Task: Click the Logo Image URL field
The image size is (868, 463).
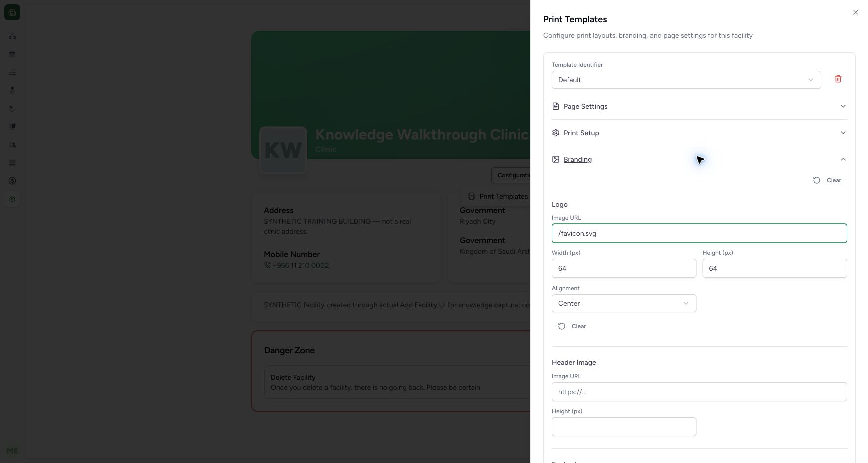Action: (x=699, y=233)
